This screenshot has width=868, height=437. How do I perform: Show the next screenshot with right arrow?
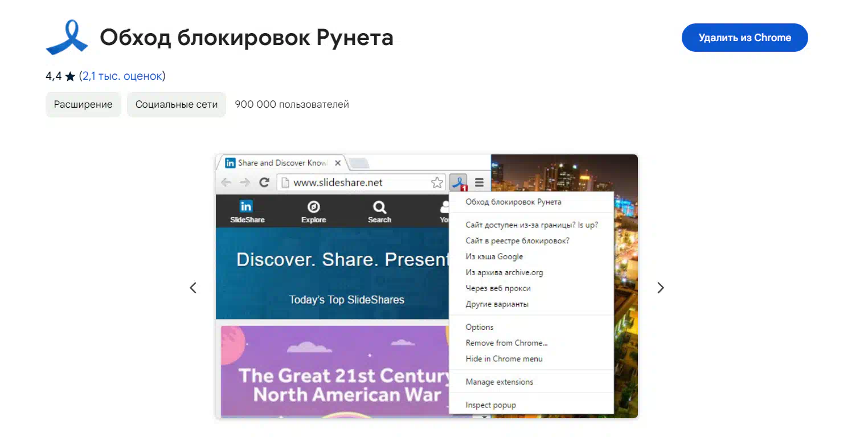[660, 288]
